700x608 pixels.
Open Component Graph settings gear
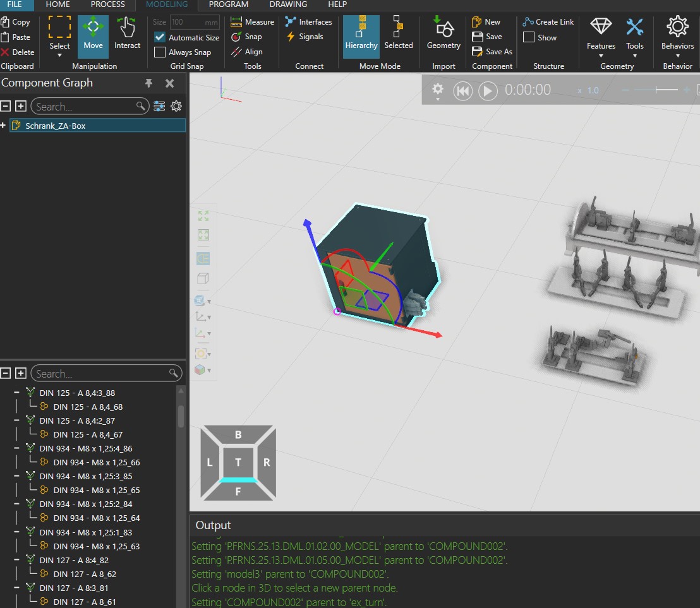coord(176,106)
